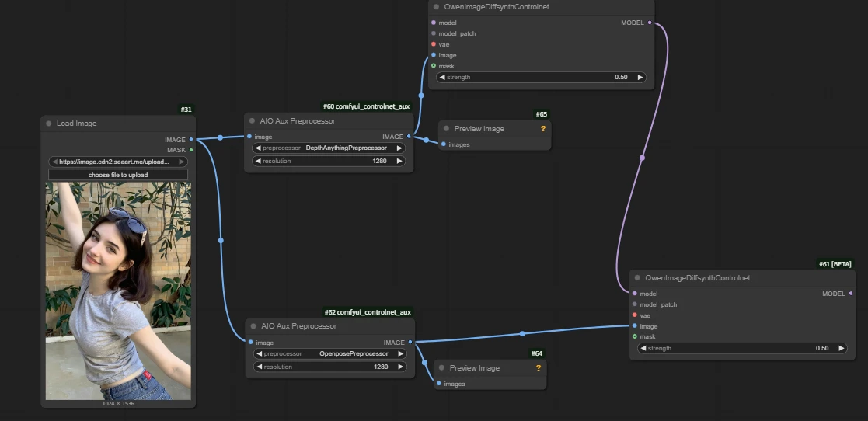Click the IMAGE output port on AIO node #60
The width and height of the screenshot is (868, 421).
(x=409, y=137)
